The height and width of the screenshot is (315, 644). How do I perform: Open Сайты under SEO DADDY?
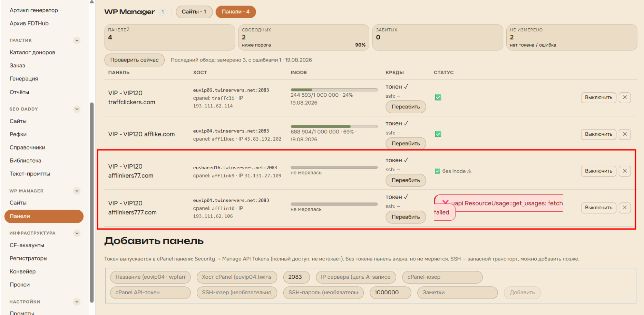point(18,121)
